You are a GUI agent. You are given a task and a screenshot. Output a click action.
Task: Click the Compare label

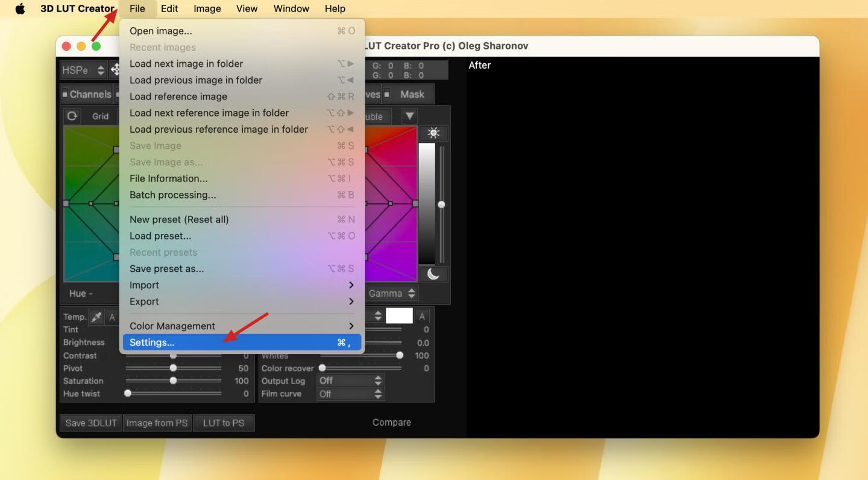point(392,422)
